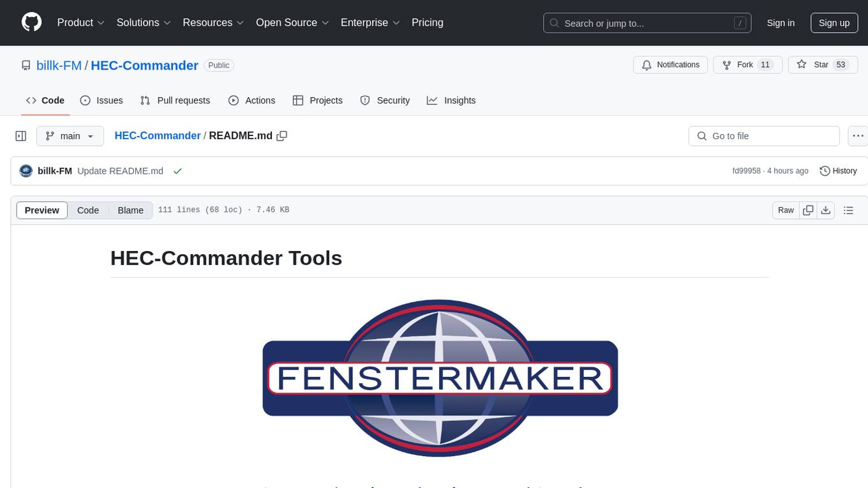The width and height of the screenshot is (868, 488).
Task: Switch to the Projects tab
Action: click(317, 100)
